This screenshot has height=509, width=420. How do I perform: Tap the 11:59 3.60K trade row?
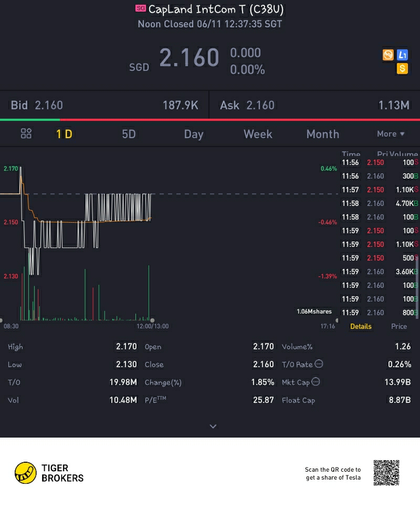[x=380, y=272]
